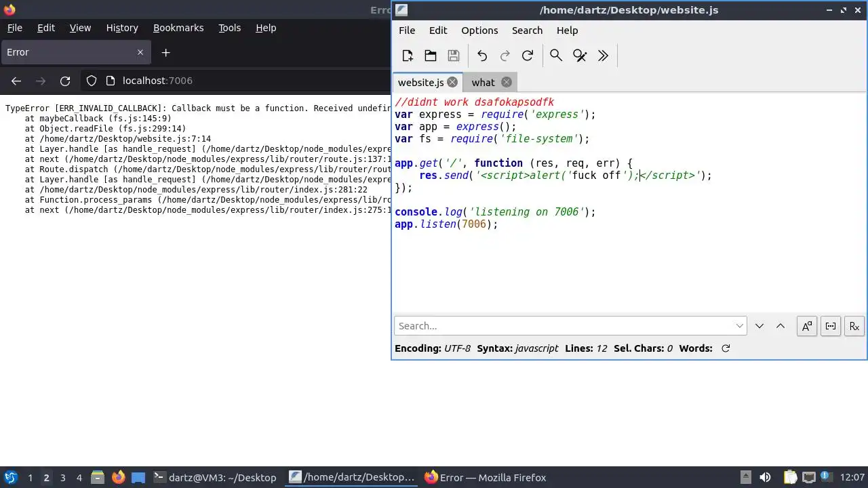The image size is (868, 488).
Task: Click the editor window title bar icon
Action: click(401, 9)
